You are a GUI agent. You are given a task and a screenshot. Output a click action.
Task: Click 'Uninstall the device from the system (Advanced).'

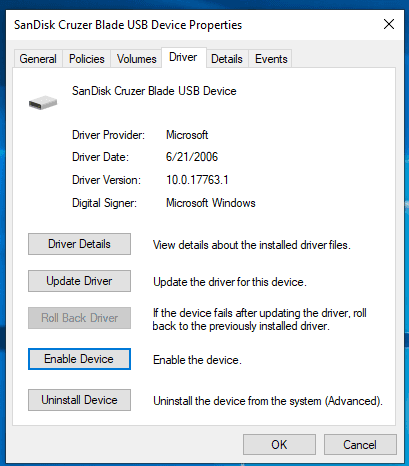(x=268, y=401)
